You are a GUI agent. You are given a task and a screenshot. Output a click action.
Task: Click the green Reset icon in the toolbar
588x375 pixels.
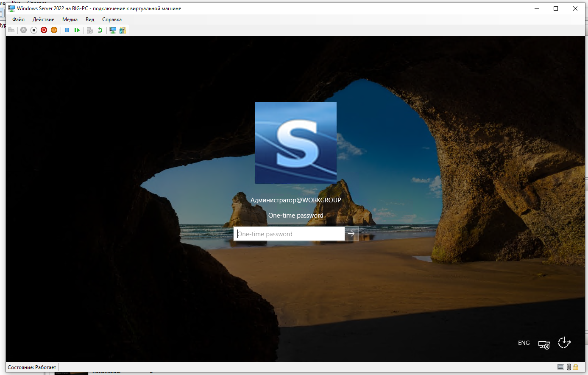click(x=77, y=30)
